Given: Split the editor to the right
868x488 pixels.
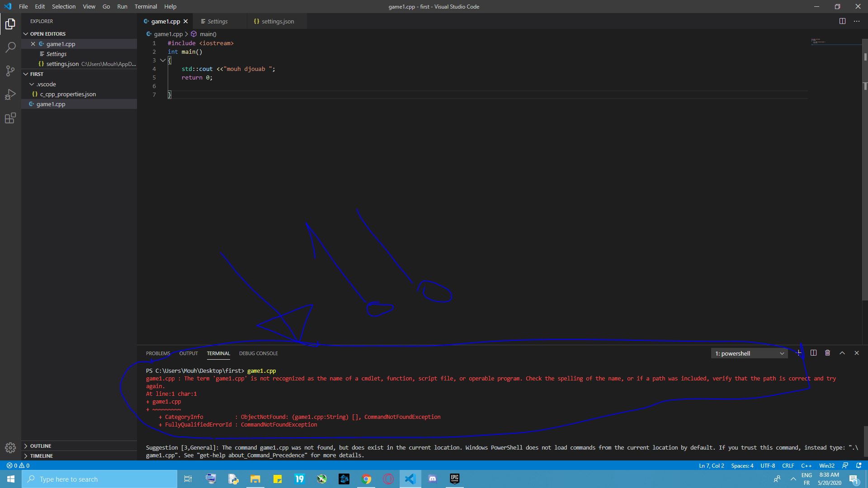Looking at the screenshot, I should point(842,21).
